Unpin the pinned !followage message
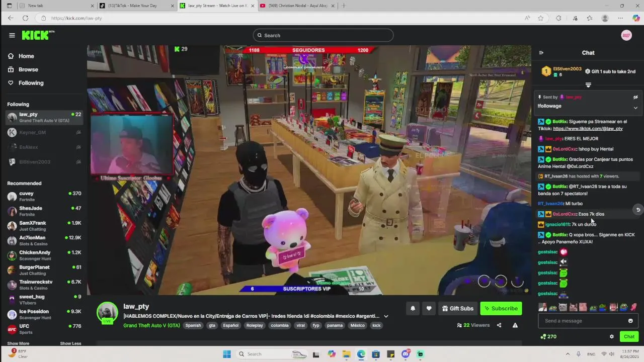The height and width of the screenshot is (362, 644). pos(635,97)
